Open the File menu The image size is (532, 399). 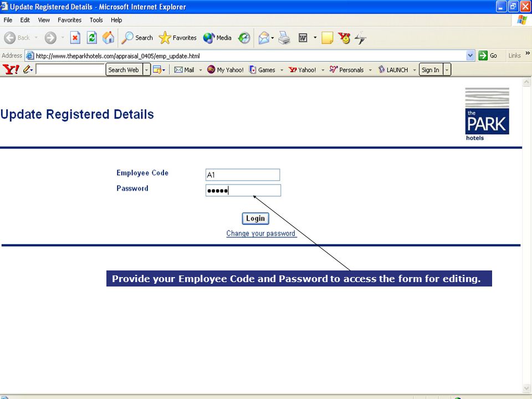coord(8,20)
